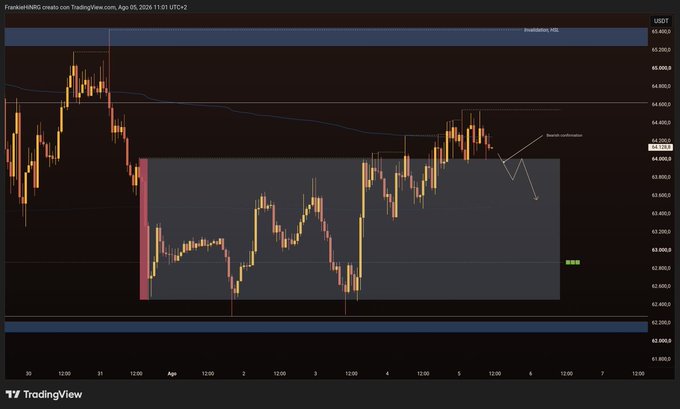Click the date label 4 on time axis
This screenshot has height=409, width=680.
387,373
